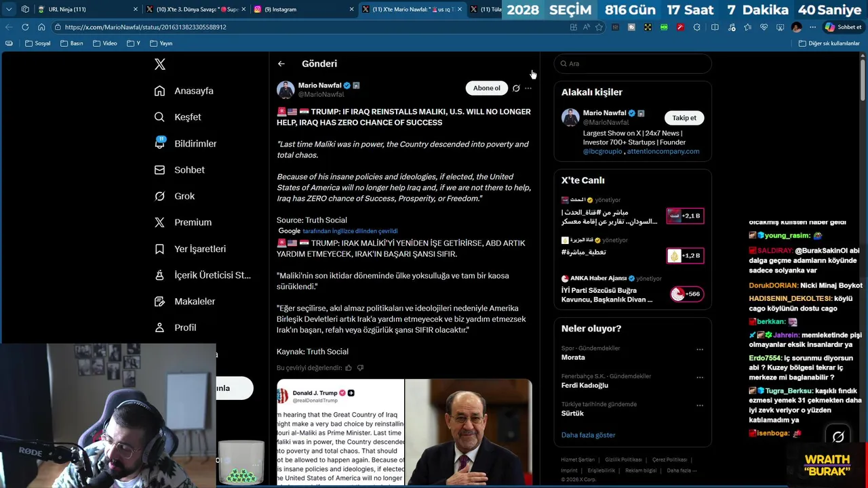This screenshot has height=488, width=868.
Task: Open more options for Sürtük trend
Action: pos(700,406)
